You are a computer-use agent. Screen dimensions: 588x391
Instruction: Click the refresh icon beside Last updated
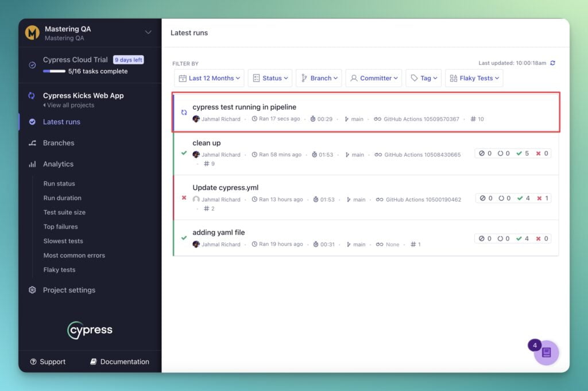(552, 63)
